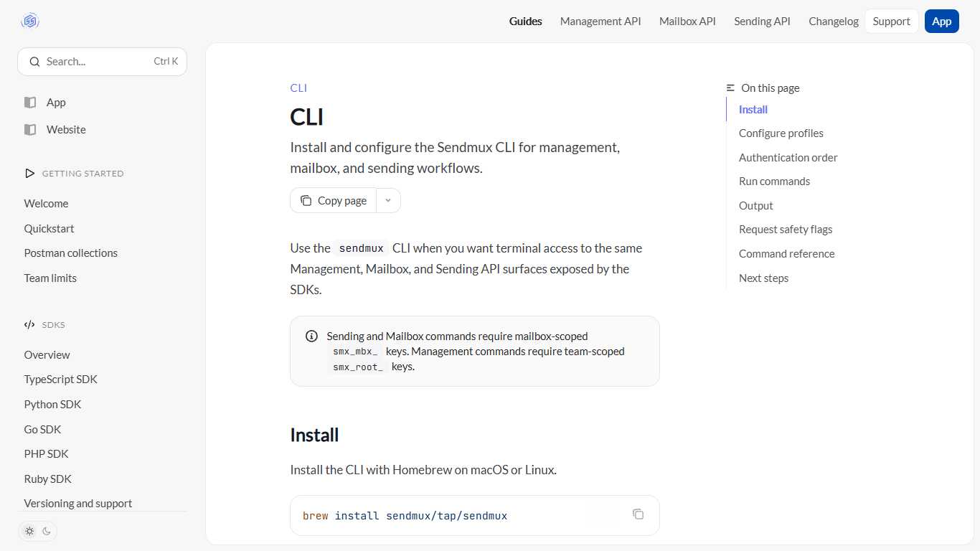This screenshot has height=551, width=980.
Task: Click the On this page heading
Action: coord(770,88)
